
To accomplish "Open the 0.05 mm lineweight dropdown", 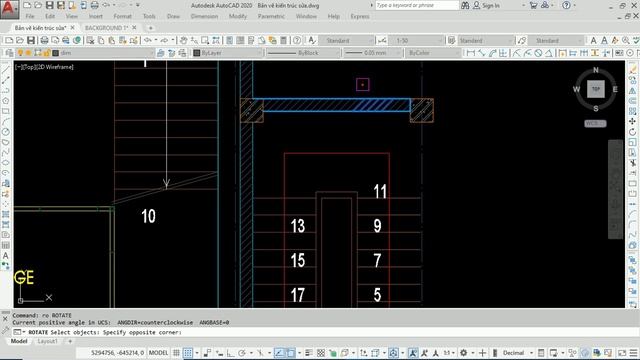I will [372, 53].
